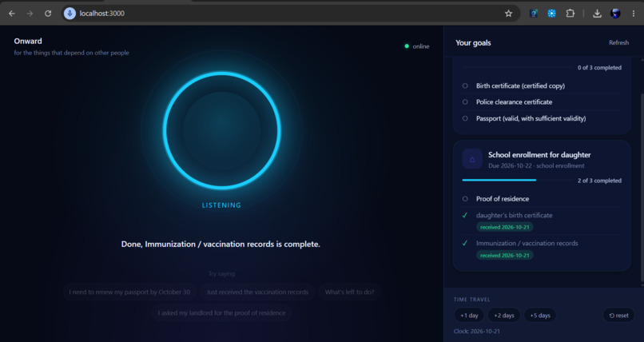Click the 'Your goals' heading
Image resolution: width=644 pixels, height=342 pixels.
pos(473,42)
